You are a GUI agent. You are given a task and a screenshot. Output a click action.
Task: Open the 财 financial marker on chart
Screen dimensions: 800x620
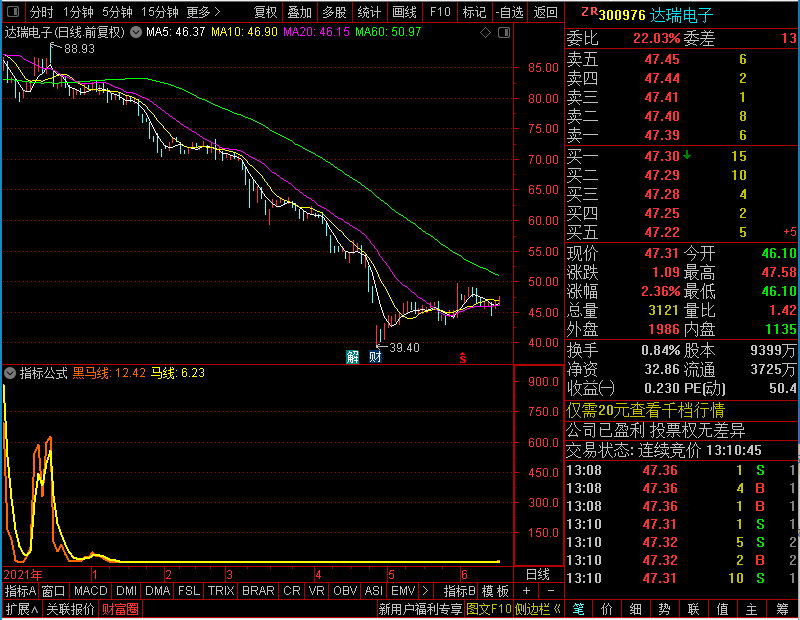(x=375, y=357)
